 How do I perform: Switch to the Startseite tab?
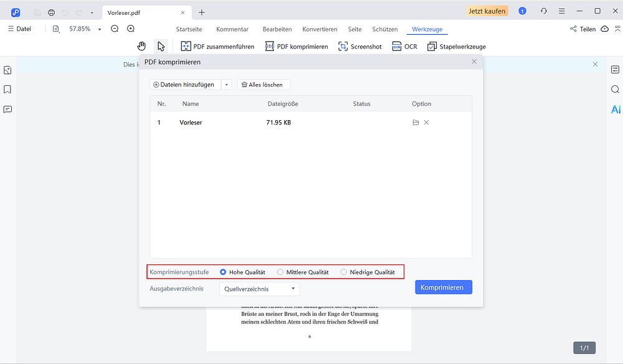click(189, 29)
